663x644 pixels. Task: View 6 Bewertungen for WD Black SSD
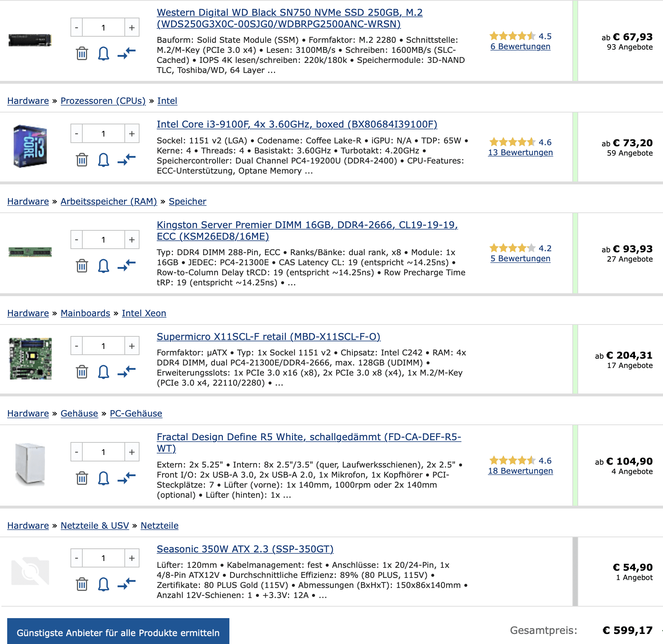click(x=520, y=46)
